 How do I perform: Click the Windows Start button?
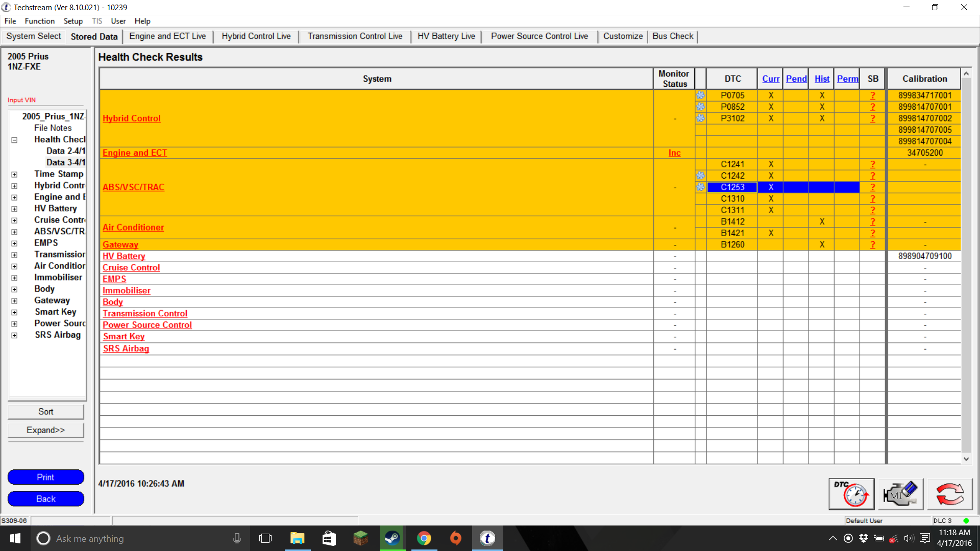(15, 538)
